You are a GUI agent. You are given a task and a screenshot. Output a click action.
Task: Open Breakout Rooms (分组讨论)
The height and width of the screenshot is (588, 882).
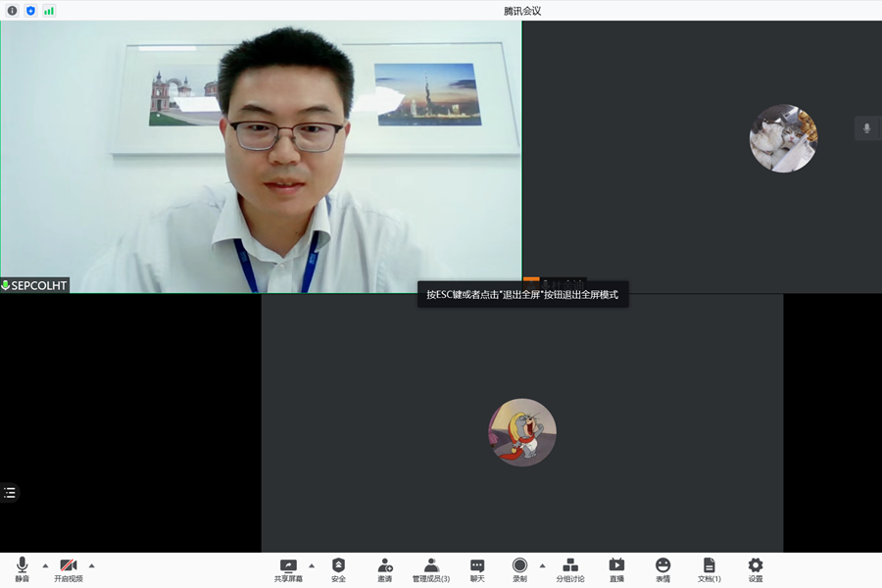click(x=570, y=569)
